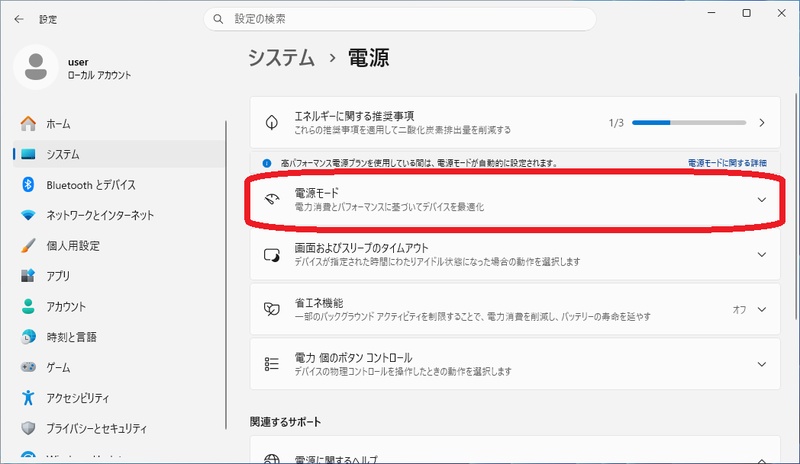
Task: Click the システム monitor icon
Action: 28,154
